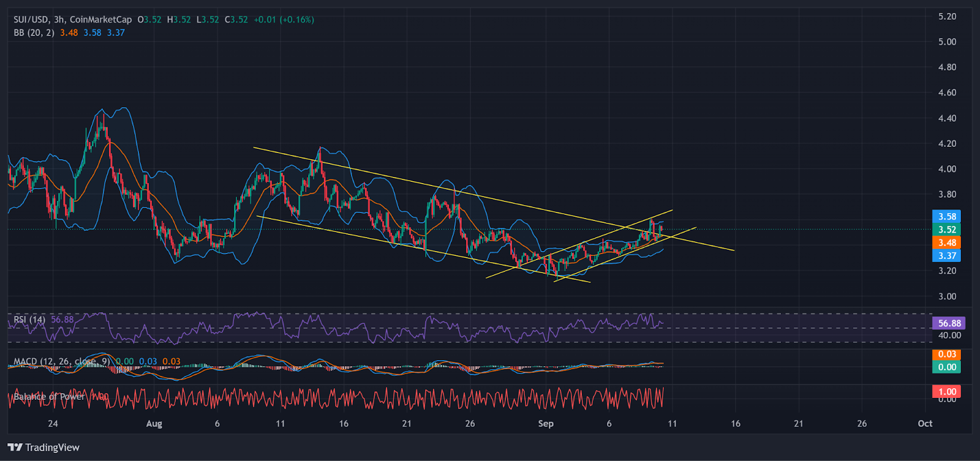Click the purple 56.88 RSI value tag
This screenshot has width=980, height=461.
click(x=949, y=323)
